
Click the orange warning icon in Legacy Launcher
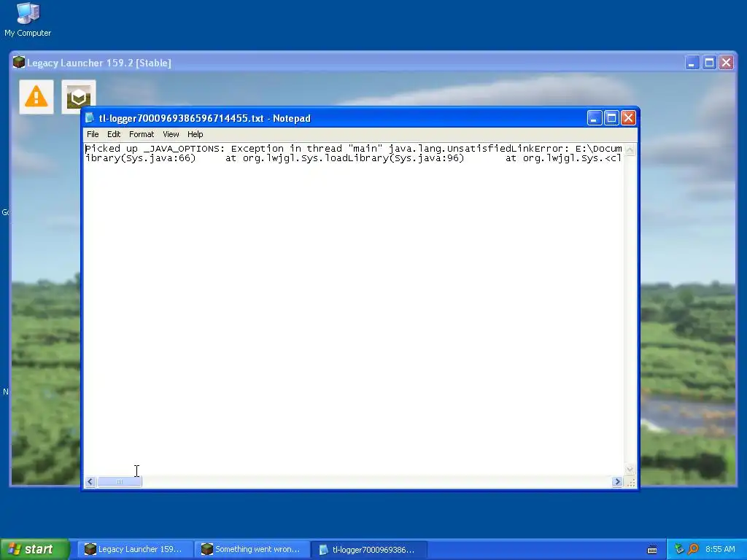point(36,97)
